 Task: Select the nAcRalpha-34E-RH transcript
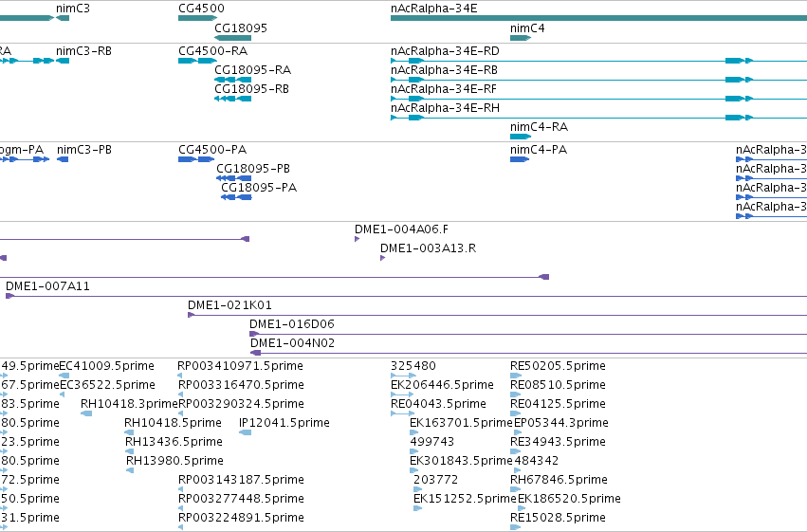point(598,118)
